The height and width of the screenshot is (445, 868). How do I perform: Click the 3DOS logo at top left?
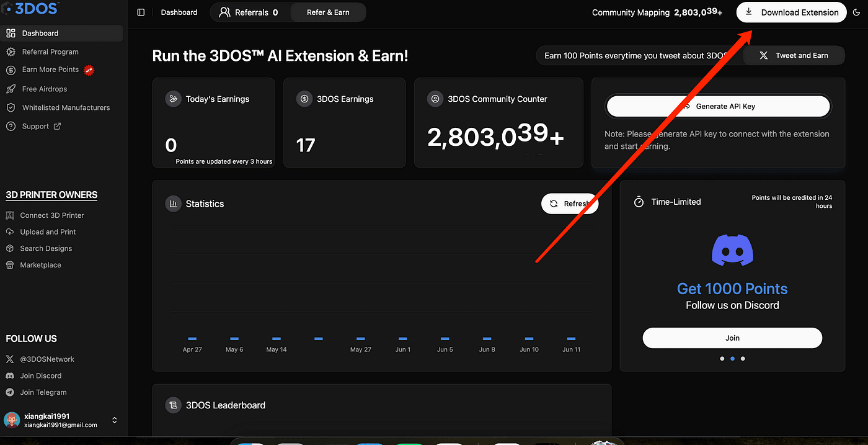click(31, 9)
